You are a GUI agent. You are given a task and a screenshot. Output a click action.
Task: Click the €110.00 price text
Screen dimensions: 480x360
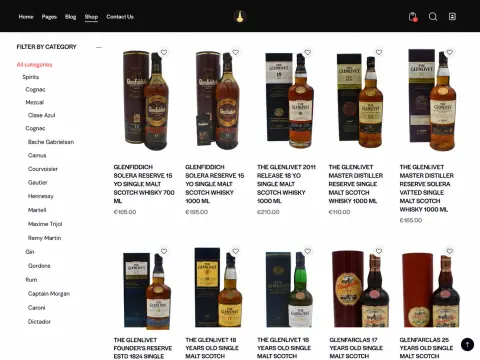[x=339, y=212]
